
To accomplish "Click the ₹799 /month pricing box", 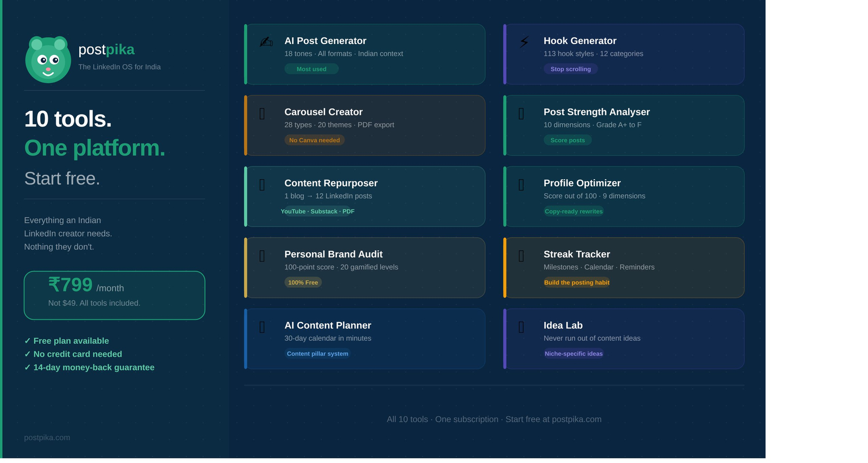I will [114, 295].
